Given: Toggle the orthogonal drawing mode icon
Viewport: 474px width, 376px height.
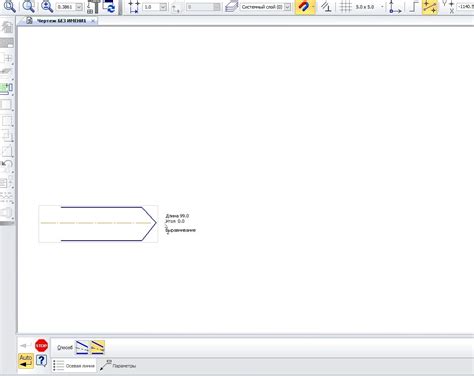Looking at the screenshot, I should [x=414, y=7].
